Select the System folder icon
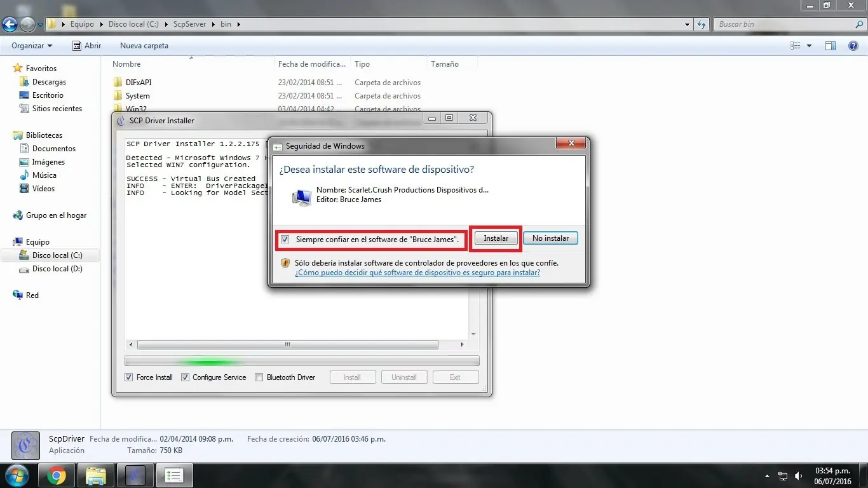 tap(118, 96)
